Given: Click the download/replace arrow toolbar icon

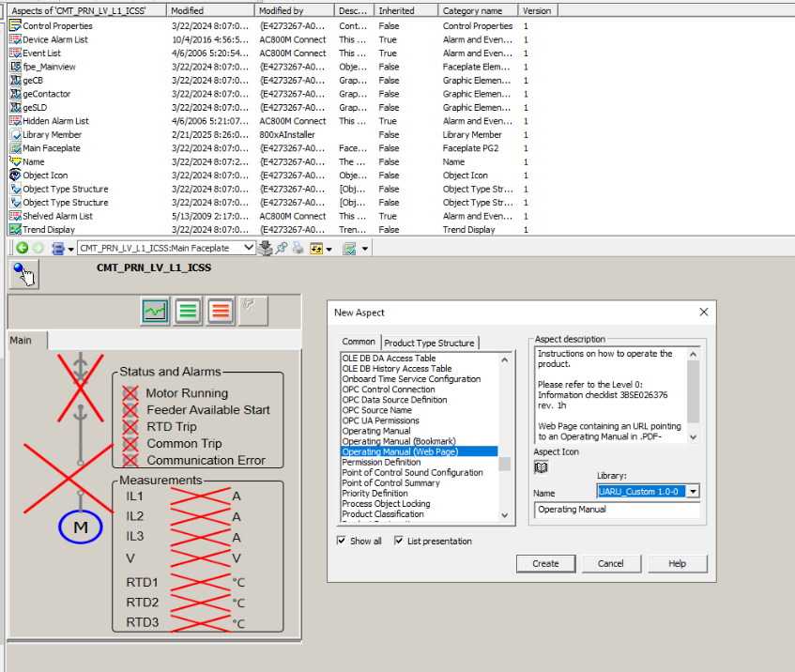Looking at the screenshot, I should click(x=265, y=248).
